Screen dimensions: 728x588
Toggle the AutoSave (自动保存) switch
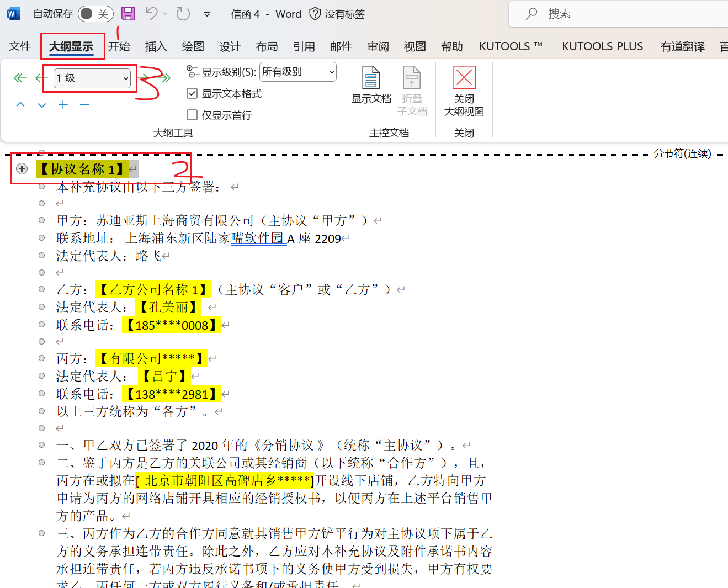[x=95, y=14]
